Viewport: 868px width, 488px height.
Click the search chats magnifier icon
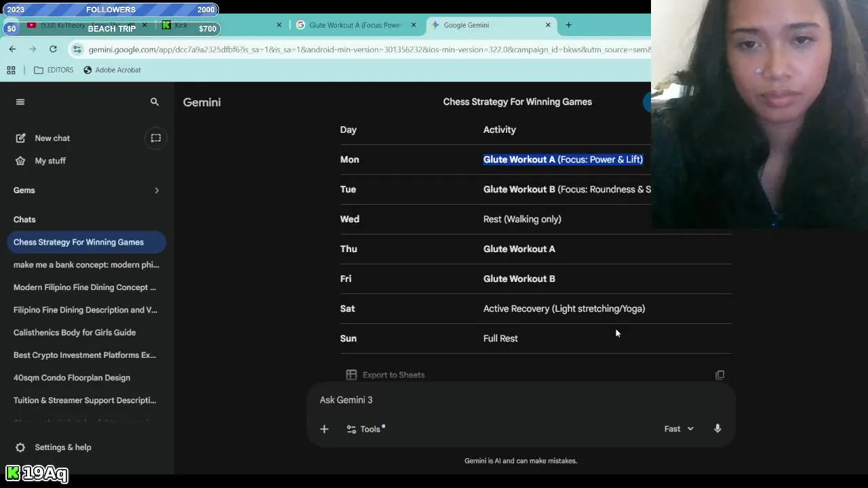(155, 102)
